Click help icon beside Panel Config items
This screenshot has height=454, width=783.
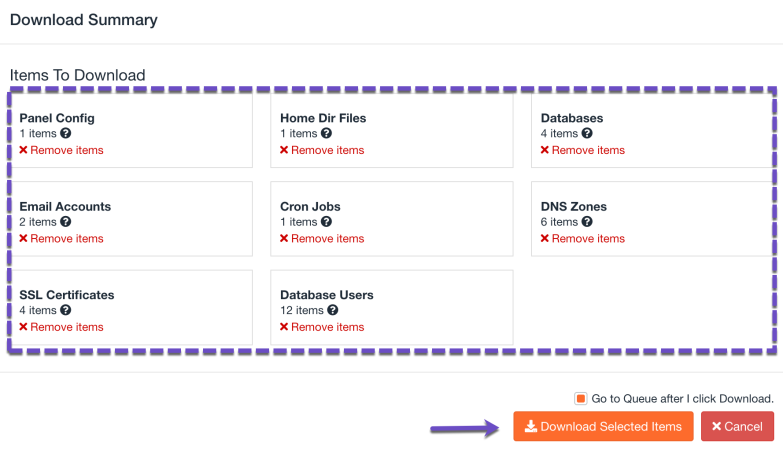(x=66, y=133)
